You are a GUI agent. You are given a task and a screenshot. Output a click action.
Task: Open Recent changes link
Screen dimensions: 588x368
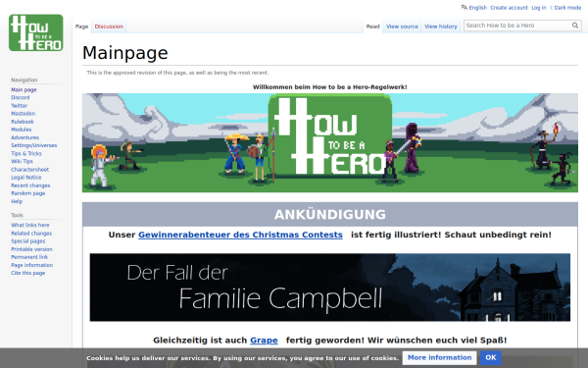point(30,185)
